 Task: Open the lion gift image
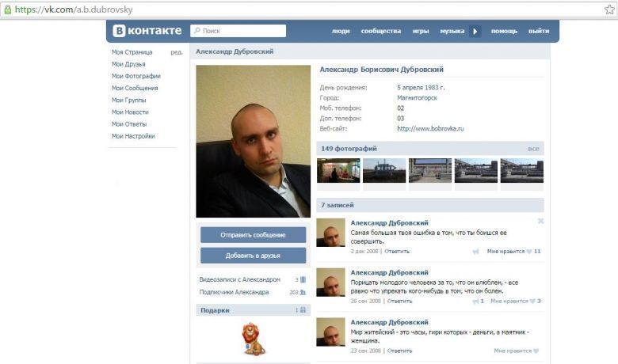253,339
